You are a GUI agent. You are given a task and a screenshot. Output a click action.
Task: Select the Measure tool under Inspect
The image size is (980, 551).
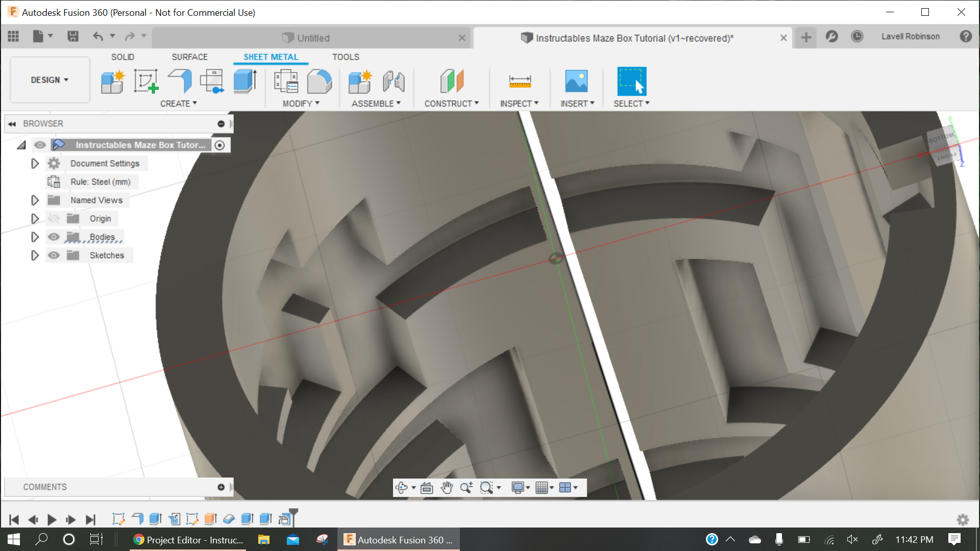(x=520, y=82)
